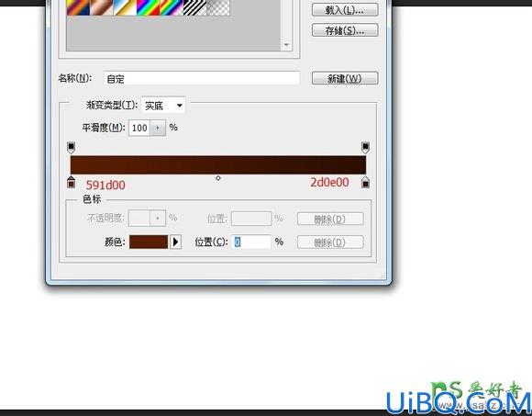
Task: Open the color swatch arrow menu
Action: point(175,242)
